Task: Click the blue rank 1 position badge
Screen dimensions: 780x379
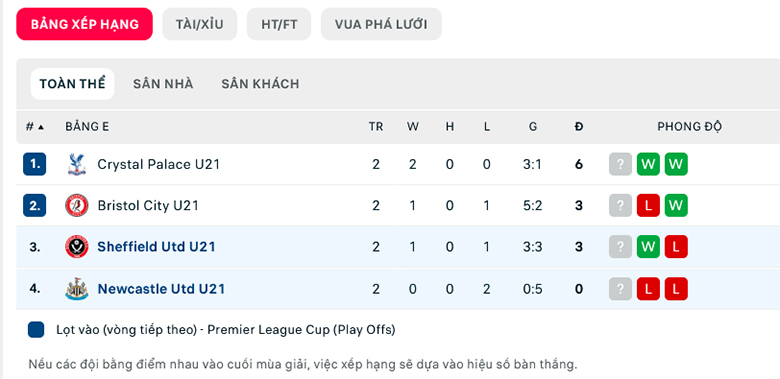Action: pyautogui.click(x=34, y=164)
